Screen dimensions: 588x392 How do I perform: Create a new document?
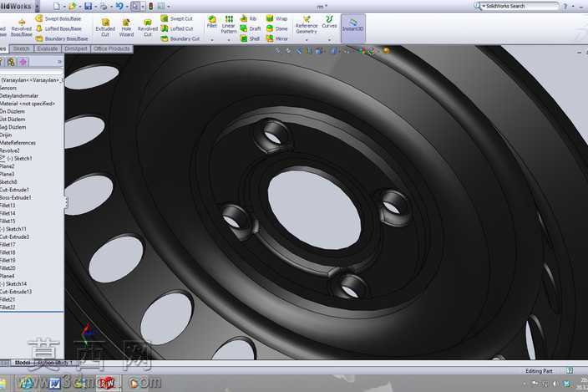pyautogui.click(x=56, y=6)
